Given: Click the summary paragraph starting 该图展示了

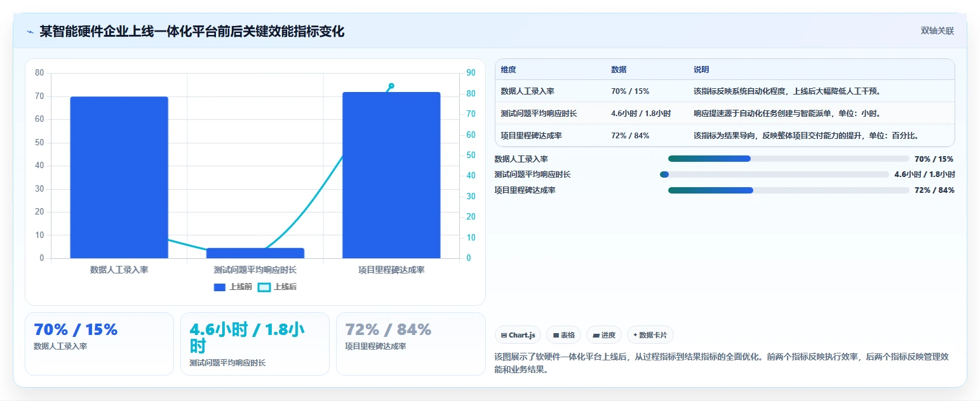Looking at the screenshot, I should (x=722, y=364).
